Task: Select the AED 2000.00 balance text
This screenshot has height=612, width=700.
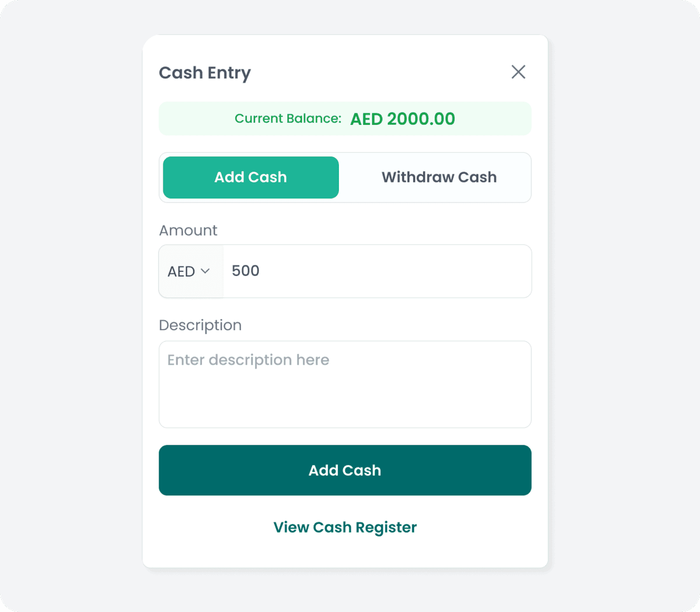Action: click(x=402, y=118)
